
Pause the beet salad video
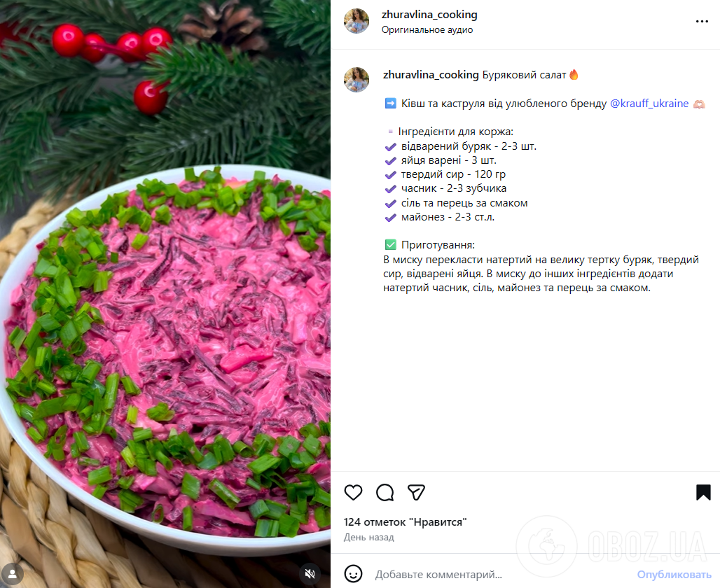165,294
